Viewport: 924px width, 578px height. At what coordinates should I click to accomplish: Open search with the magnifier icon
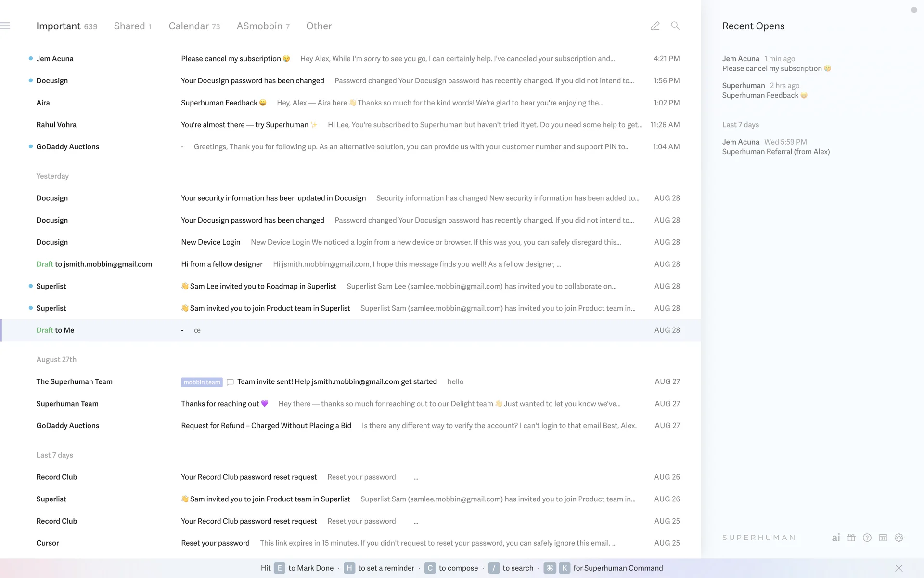pyautogui.click(x=675, y=26)
